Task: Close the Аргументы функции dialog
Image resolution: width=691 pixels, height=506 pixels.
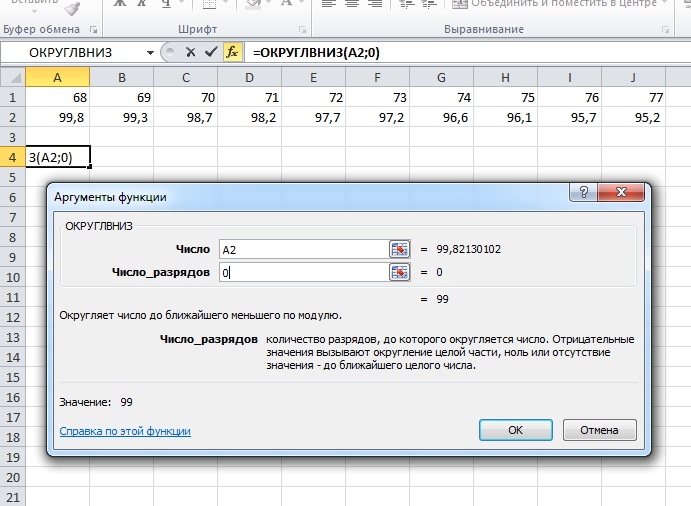Action: 621,192
